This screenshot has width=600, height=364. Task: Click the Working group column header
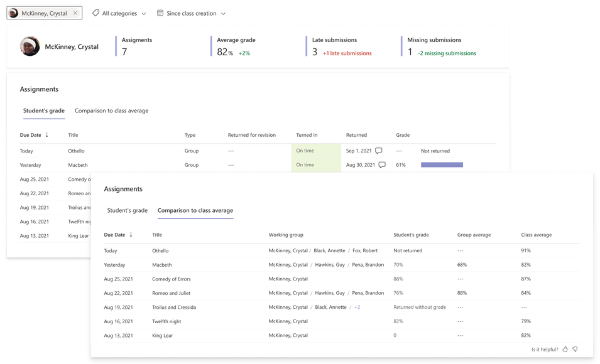(286, 235)
